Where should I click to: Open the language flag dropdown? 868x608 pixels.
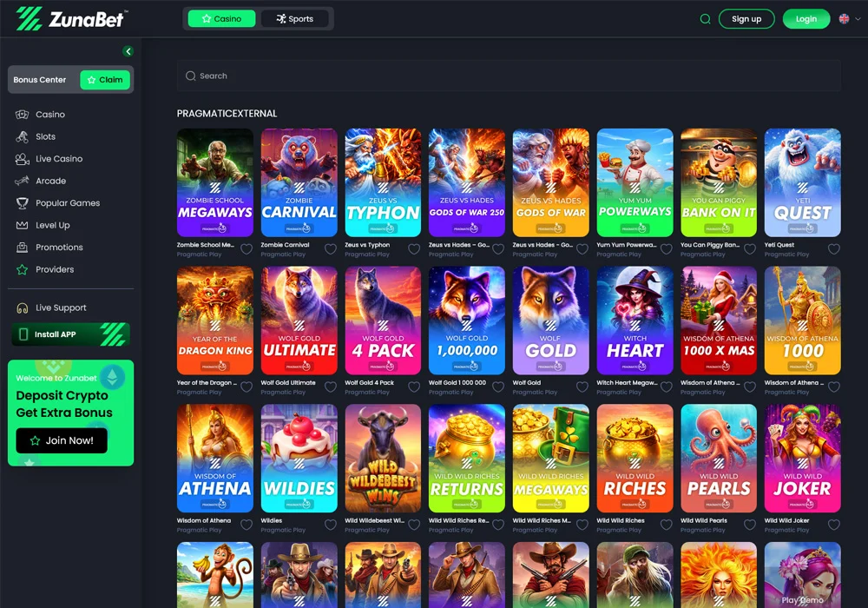click(848, 18)
